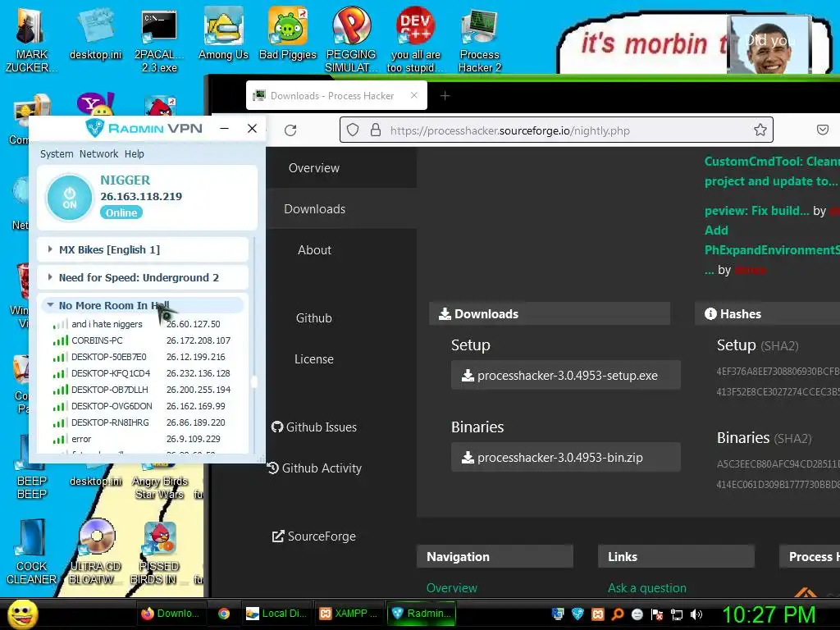Open Github Activity sidebar link
This screenshot has height=630, width=840.
coord(314,468)
